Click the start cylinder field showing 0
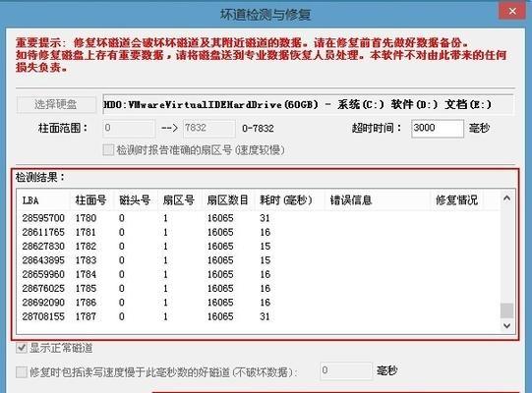The width and height of the screenshot is (532, 393). click(x=129, y=128)
